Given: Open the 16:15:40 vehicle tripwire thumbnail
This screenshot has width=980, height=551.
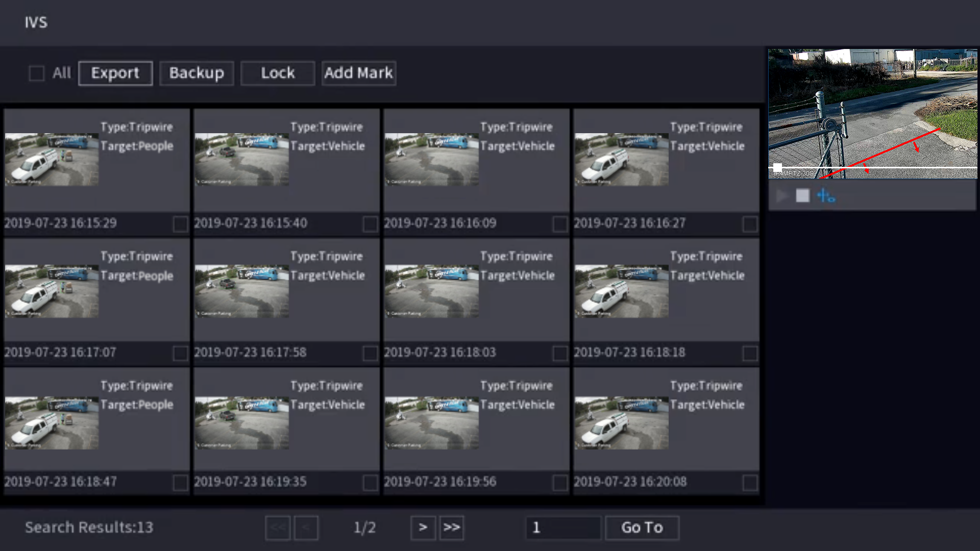Looking at the screenshot, I should [x=241, y=159].
